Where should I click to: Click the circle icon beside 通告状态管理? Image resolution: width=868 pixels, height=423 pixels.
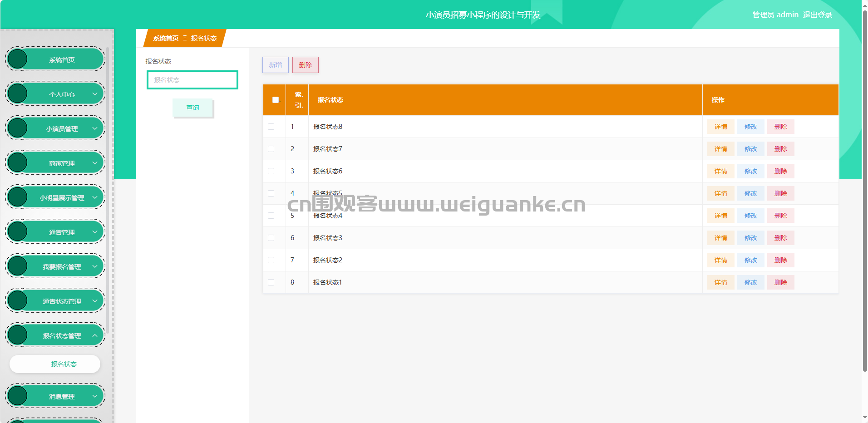(18, 300)
